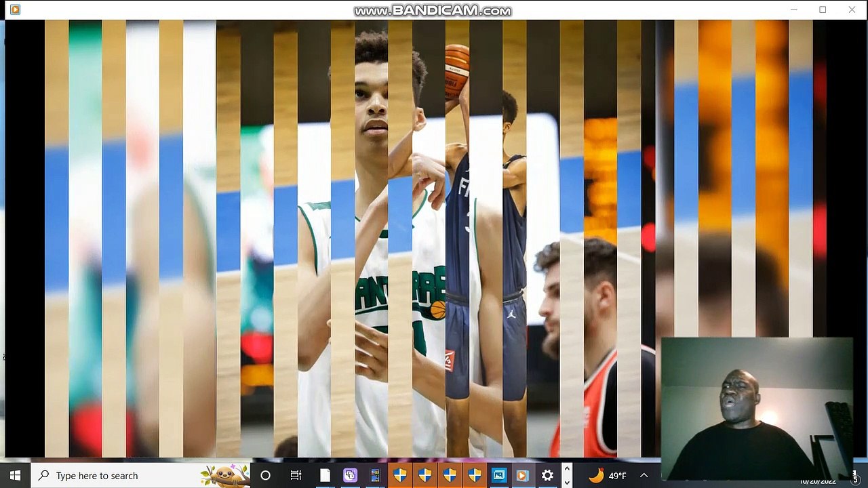Click the media player icon in title bar
The image size is (868, 488).
pos(15,9)
